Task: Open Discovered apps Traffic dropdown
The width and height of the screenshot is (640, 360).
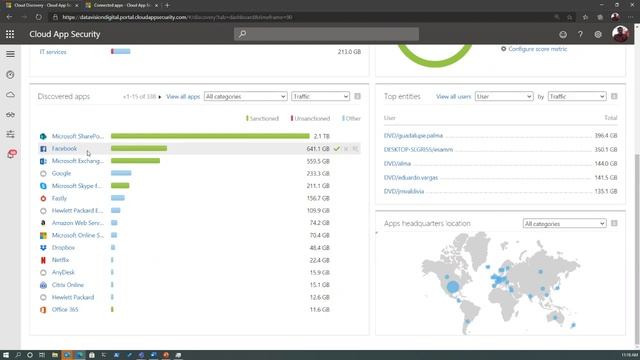Action: point(320,96)
